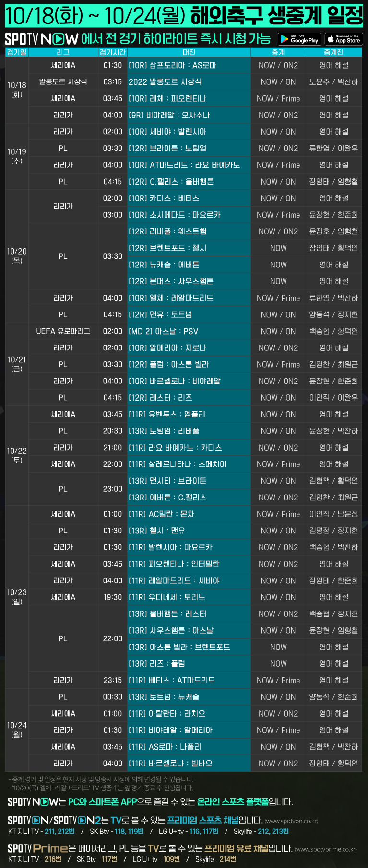Screen dimensions: 368x868
Task: Click the 10/18 (화) date cell
Action: (x=17, y=90)
